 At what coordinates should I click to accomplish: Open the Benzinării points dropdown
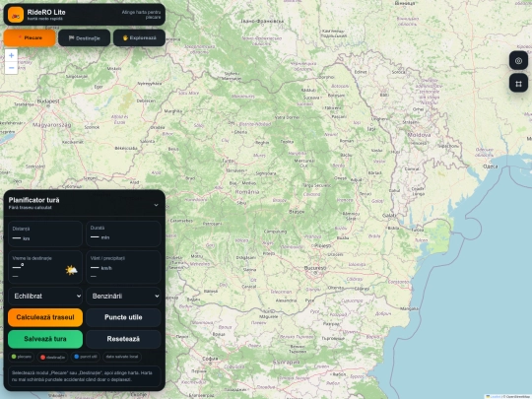tap(123, 297)
